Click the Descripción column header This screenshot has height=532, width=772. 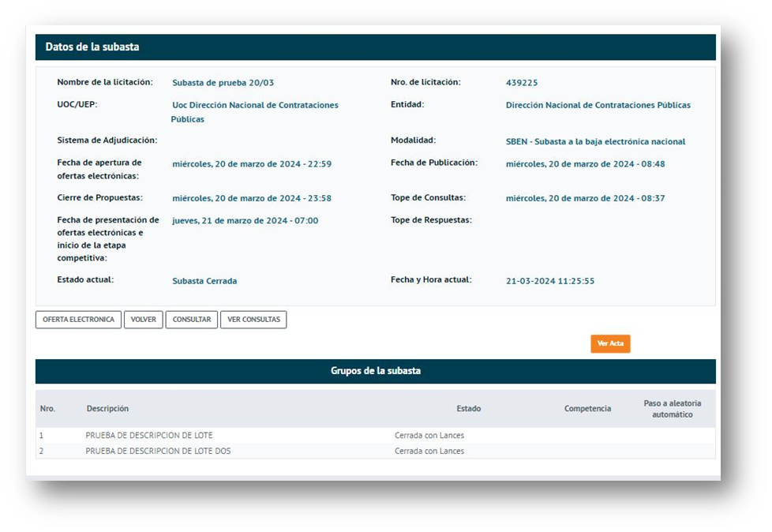[x=107, y=409]
